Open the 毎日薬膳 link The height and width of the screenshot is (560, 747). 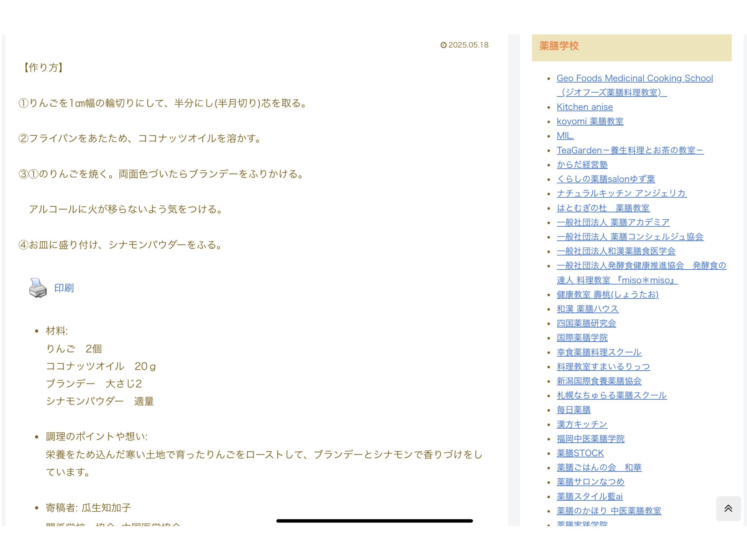(574, 410)
